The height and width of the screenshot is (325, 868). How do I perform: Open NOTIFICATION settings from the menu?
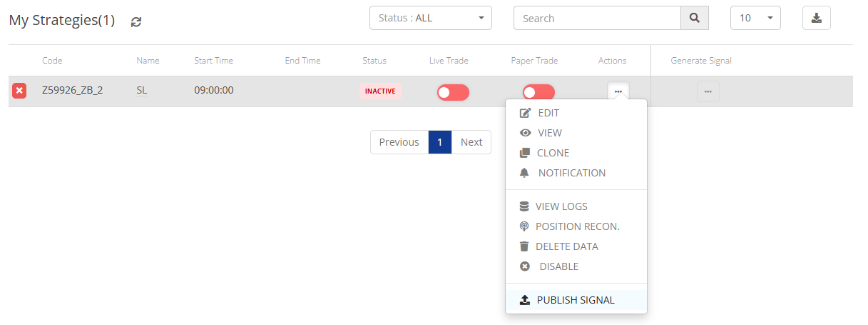(x=571, y=173)
